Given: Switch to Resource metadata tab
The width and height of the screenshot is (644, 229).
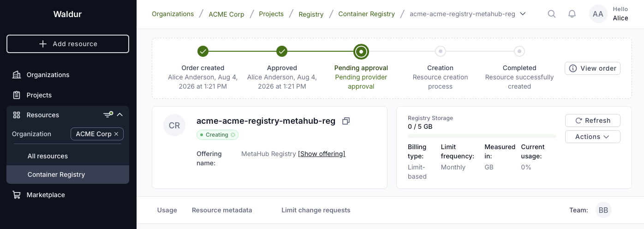Looking at the screenshot, I should coord(222,210).
